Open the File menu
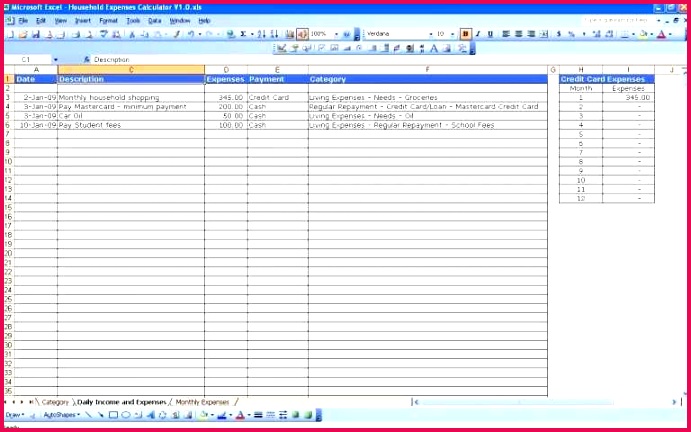691x432 pixels. click(23, 21)
